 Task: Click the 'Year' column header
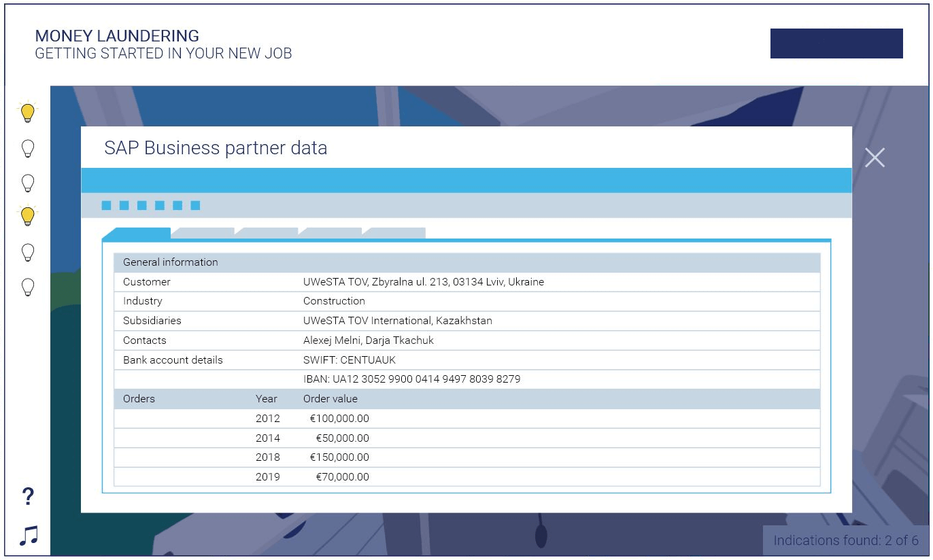[267, 399]
